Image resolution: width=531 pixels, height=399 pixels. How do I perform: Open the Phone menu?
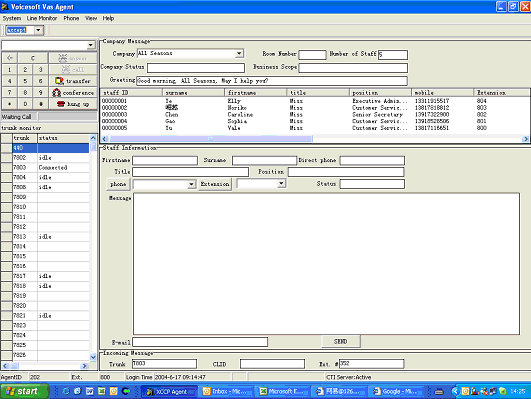click(71, 18)
